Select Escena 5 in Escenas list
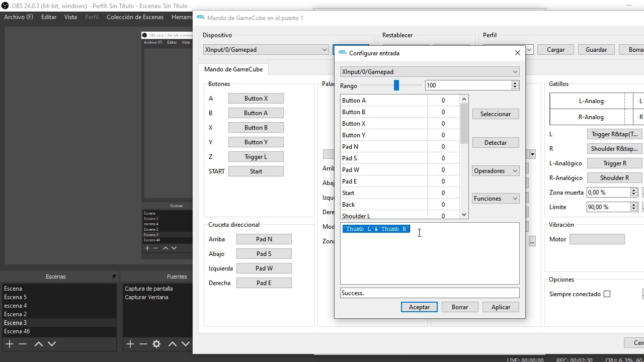Viewport: 644px width, 362px height. (x=59, y=297)
